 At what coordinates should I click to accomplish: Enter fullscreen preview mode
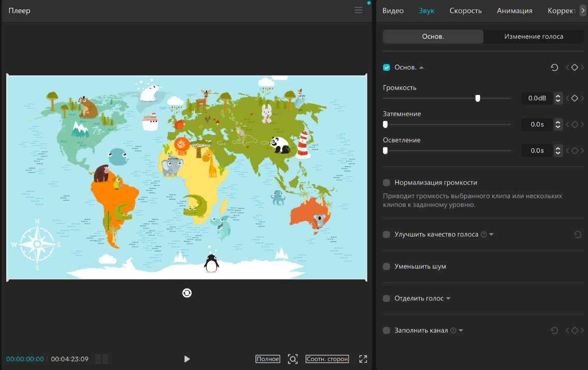point(363,359)
